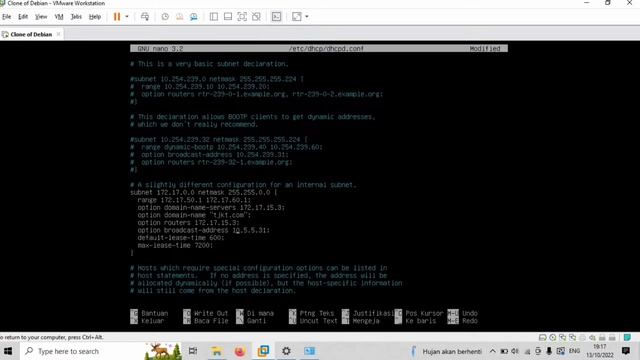Open the View menu
This screenshot has height=360, width=640.
click(x=41, y=17)
